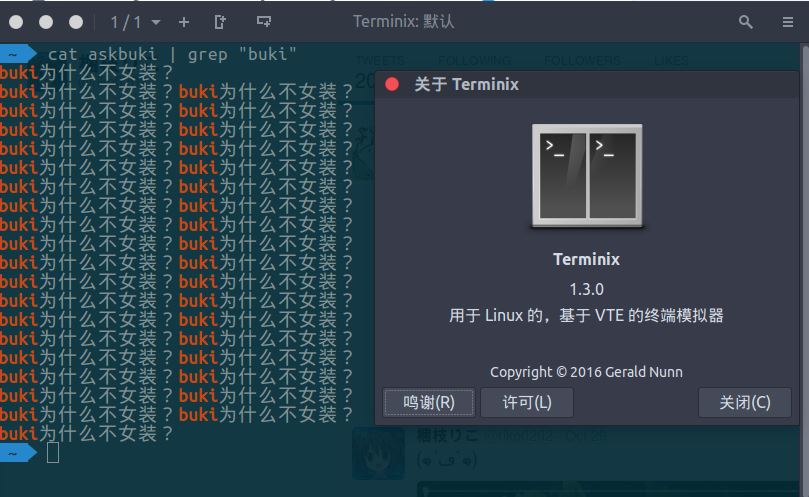Click the 关于 Terminix dialog title

pos(466,84)
